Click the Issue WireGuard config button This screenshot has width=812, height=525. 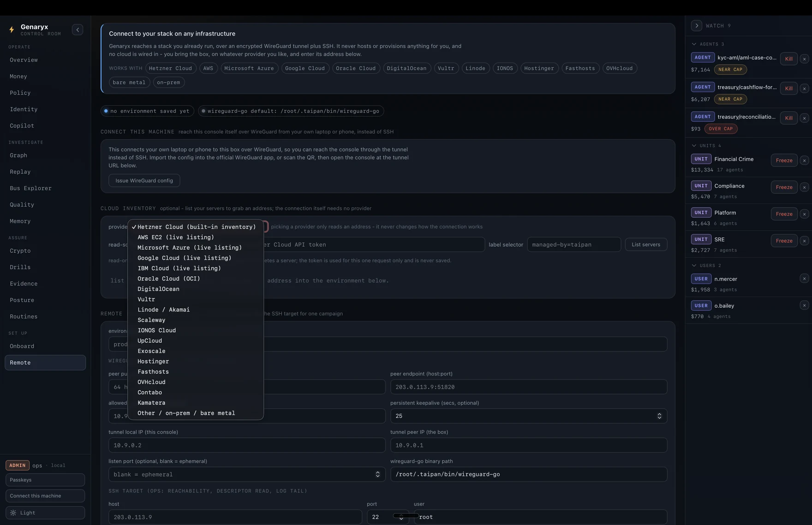coord(144,181)
